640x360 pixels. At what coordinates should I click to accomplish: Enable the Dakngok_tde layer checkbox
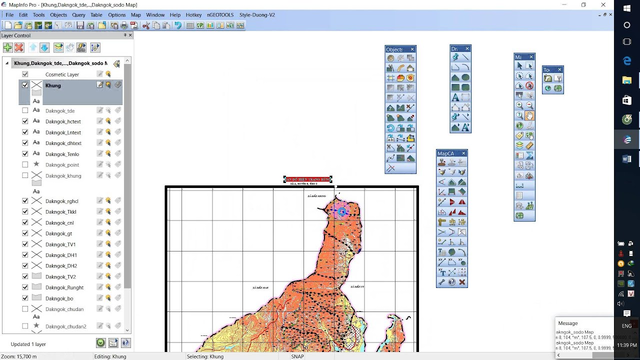(25, 111)
